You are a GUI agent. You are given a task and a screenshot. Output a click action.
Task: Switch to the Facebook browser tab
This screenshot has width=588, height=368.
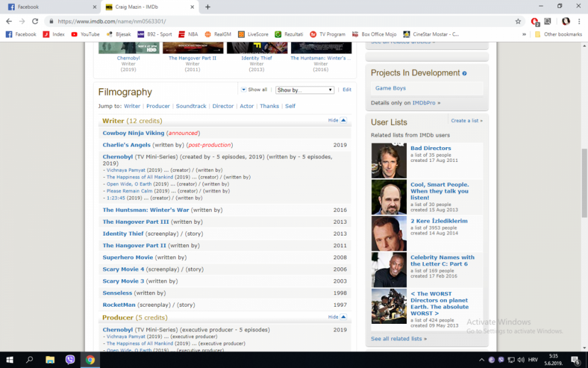pos(50,6)
